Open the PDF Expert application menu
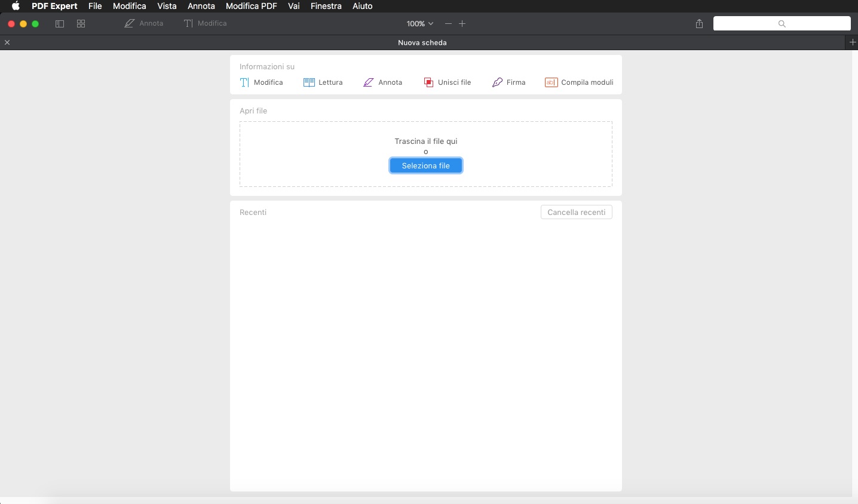 [x=54, y=6]
